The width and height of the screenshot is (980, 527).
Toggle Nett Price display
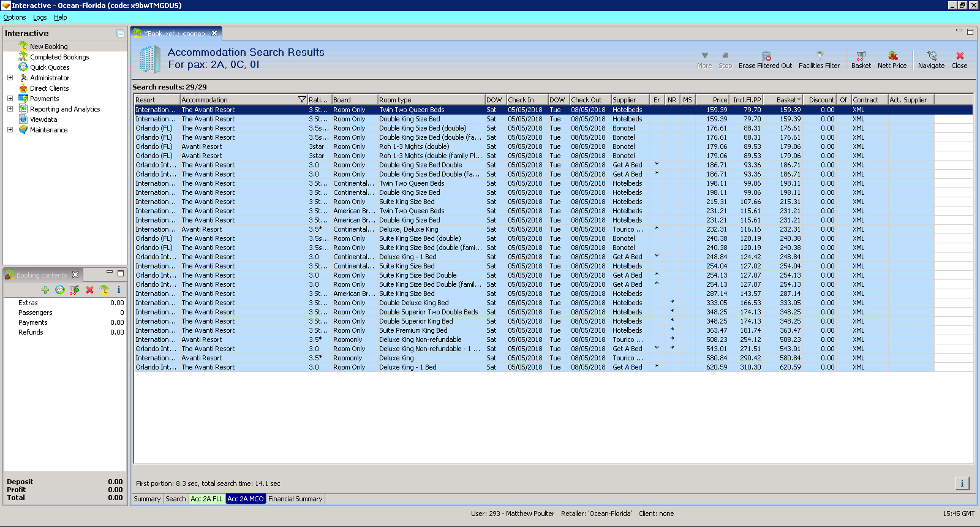pos(892,56)
